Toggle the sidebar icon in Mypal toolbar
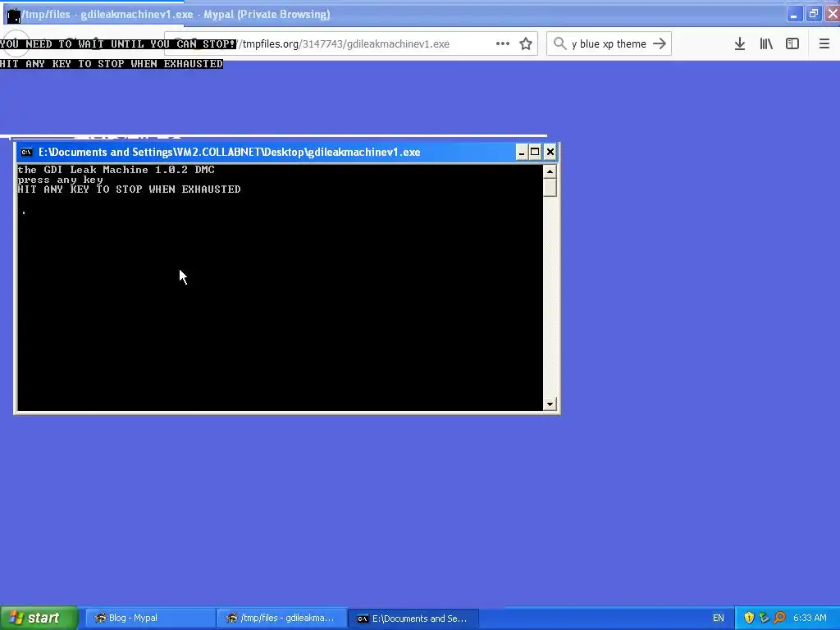This screenshot has width=840, height=630. [x=792, y=43]
